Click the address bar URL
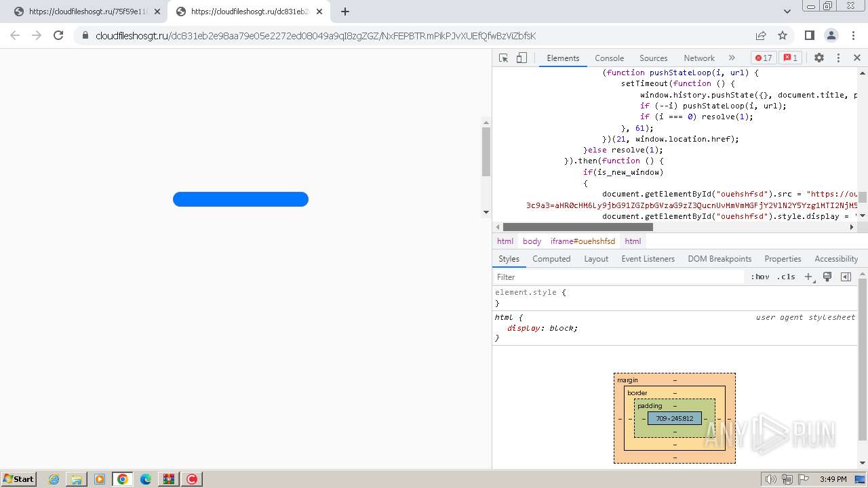The height and width of the screenshot is (488, 868). tap(315, 36)
